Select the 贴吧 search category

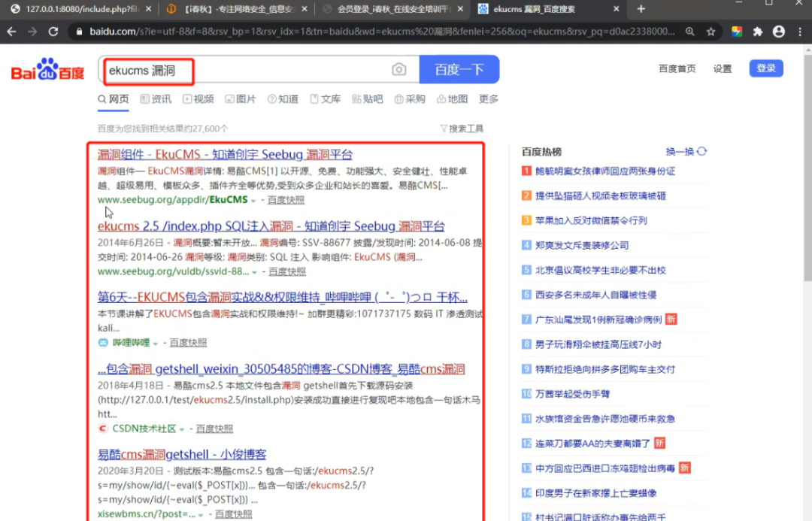(x=367, y=99)
